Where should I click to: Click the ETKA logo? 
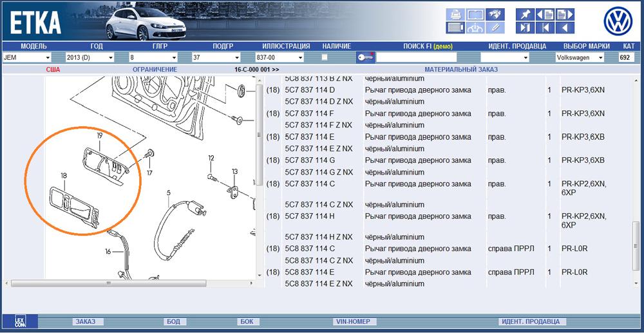coord(35,23)
